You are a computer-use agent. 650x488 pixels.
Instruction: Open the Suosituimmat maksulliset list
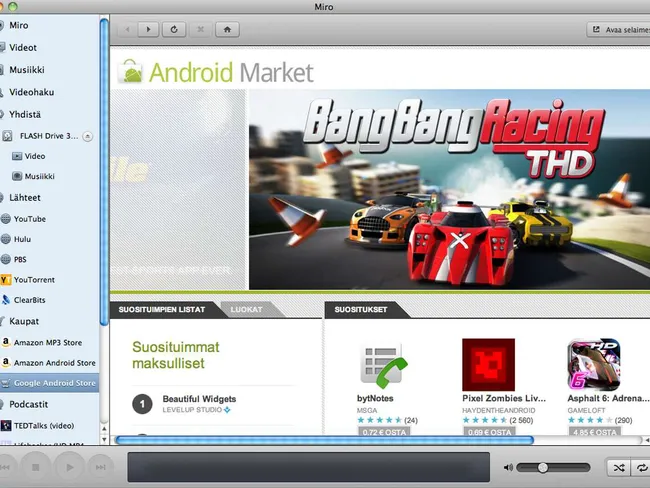[176, 355]
